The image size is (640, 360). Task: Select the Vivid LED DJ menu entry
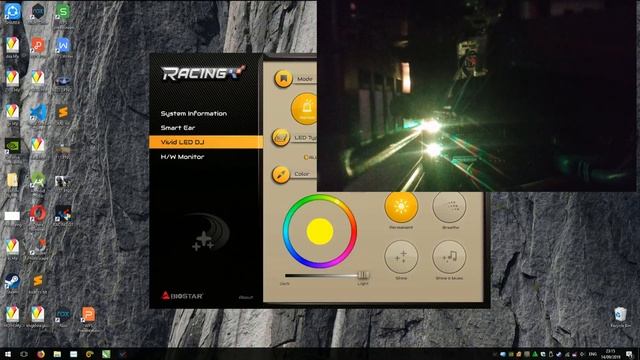pyautogui.click(x=206, y=142)
